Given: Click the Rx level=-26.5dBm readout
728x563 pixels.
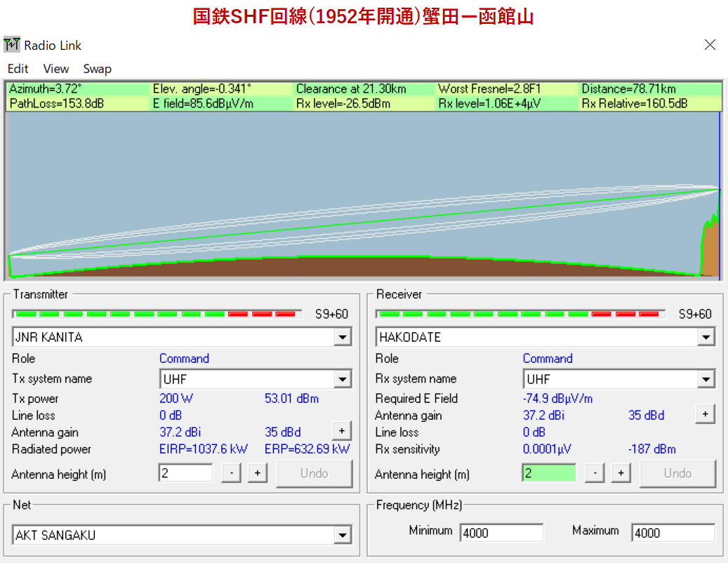Looking at the screenshot, I should (343, 103).
